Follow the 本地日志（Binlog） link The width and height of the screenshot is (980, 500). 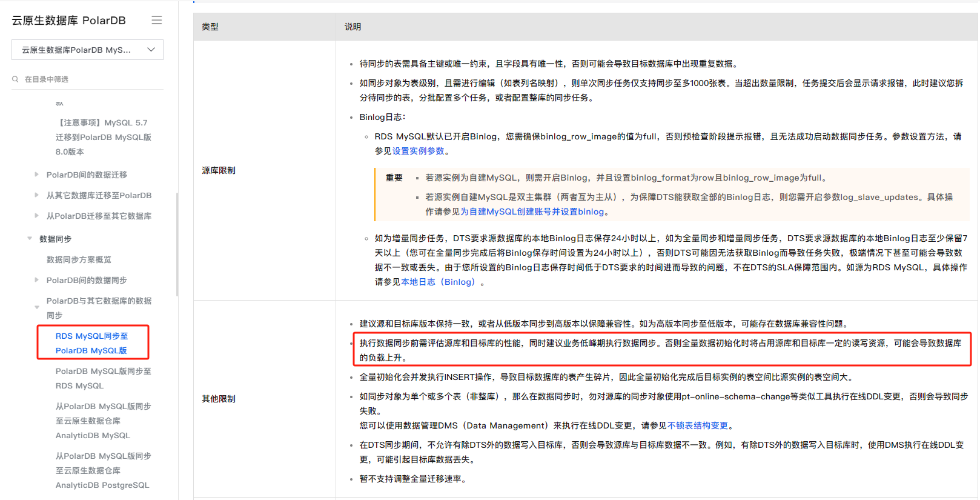point(438,282)
